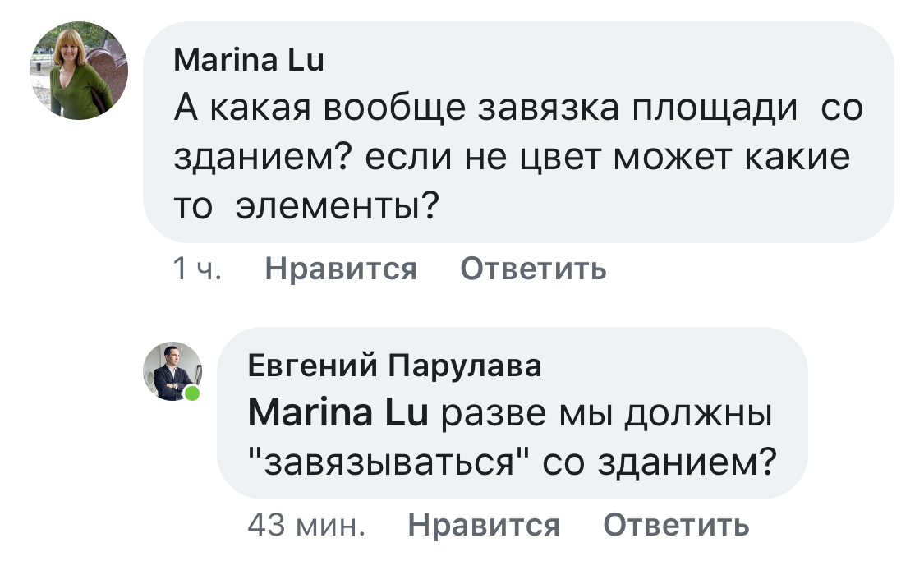Image resolution: width=924 pixels, height=561 pixels.
Task: Click the green online status dot
Action: coord(192,393)
